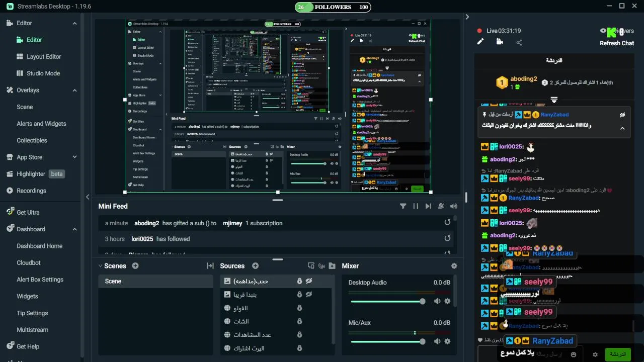This screenshot has height=362, width=644.
Task: Pause the Mini Feed alert queue
Action: tap(416, 206)
